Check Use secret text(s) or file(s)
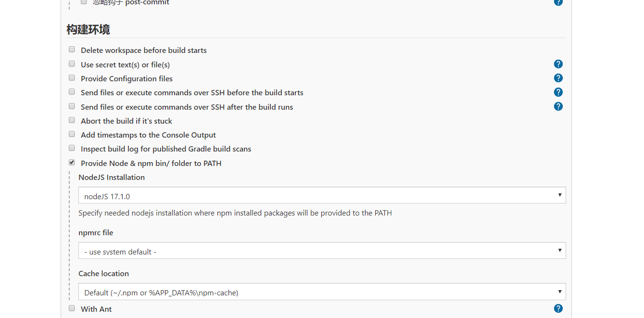 click(x=72, y=63)
